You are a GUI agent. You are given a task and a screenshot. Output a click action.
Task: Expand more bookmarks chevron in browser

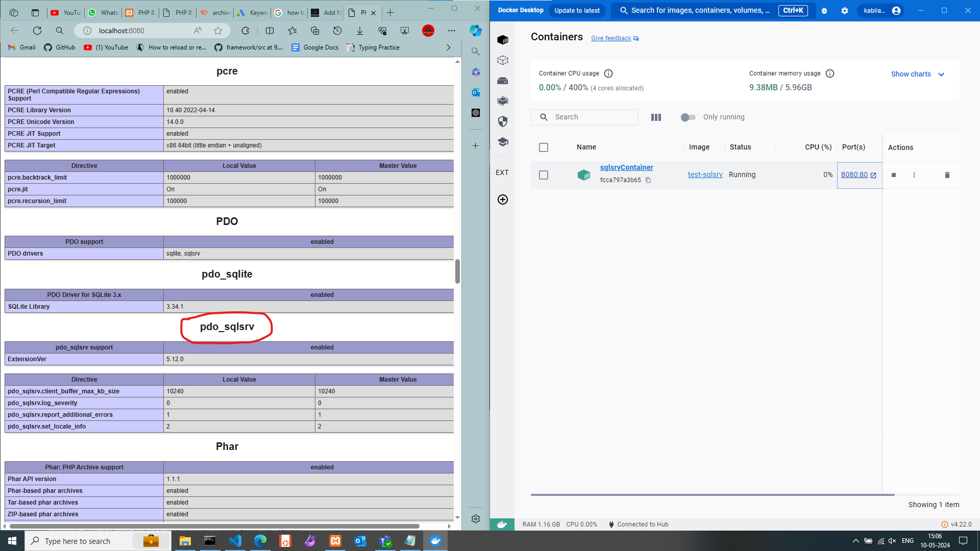pos(449,47)
